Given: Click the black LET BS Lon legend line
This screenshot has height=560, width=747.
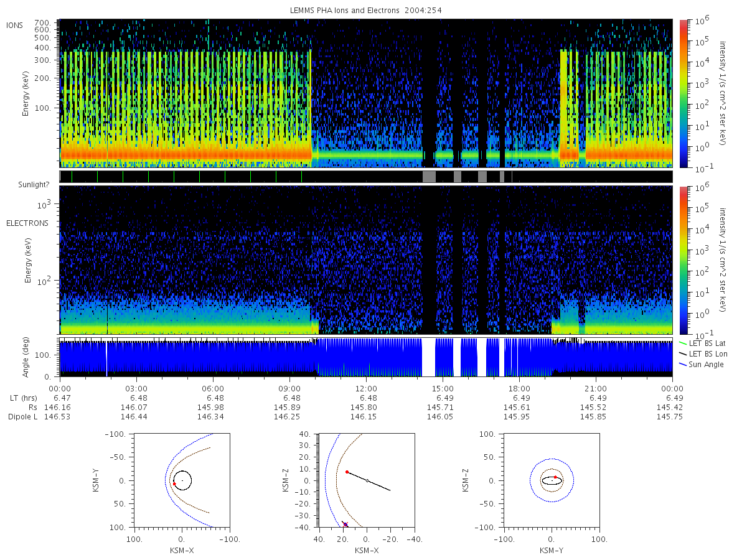Looking at the screenshot, I should point(682,354).
